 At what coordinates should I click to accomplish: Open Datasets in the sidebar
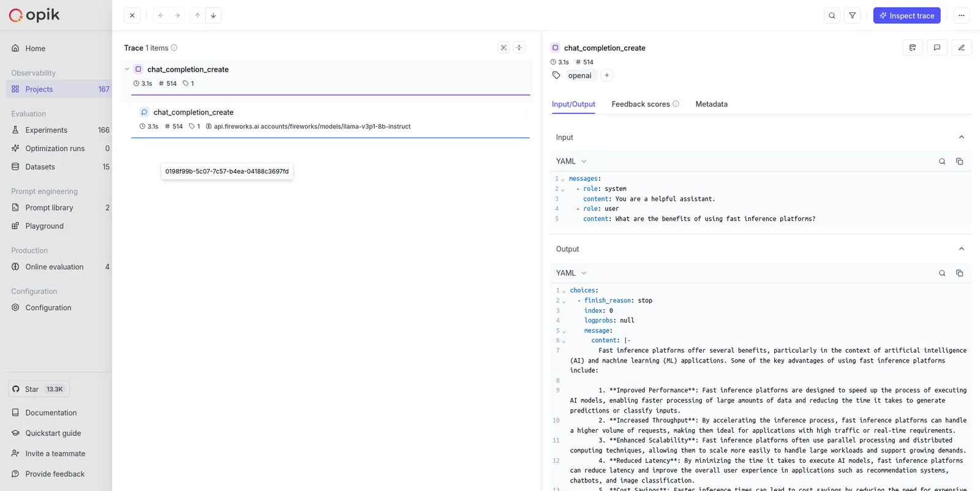click(x=59, y=167)
